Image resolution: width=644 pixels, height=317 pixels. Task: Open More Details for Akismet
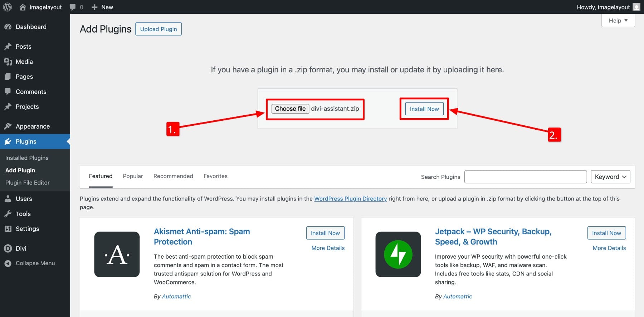(x=328, y=248)
